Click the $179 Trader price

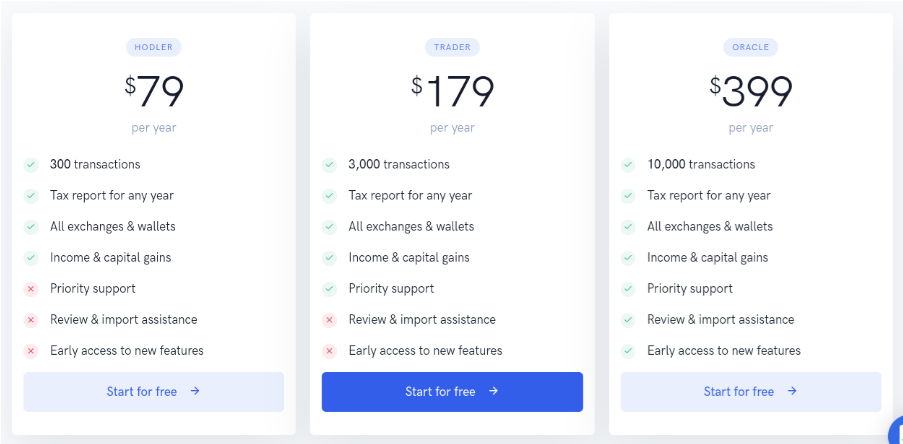(x=453, y=92)
